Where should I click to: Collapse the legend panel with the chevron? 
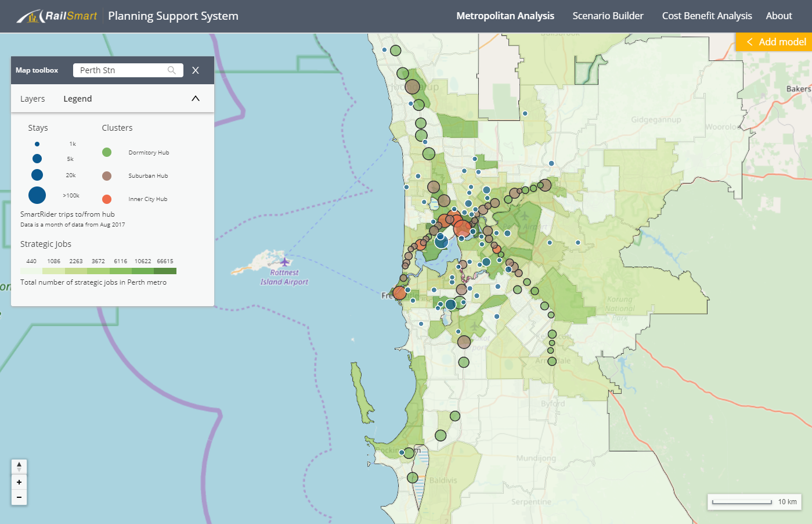point(196,99)
